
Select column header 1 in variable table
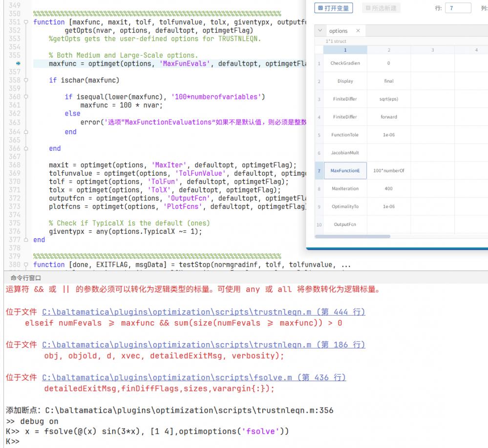click(345, 50)
